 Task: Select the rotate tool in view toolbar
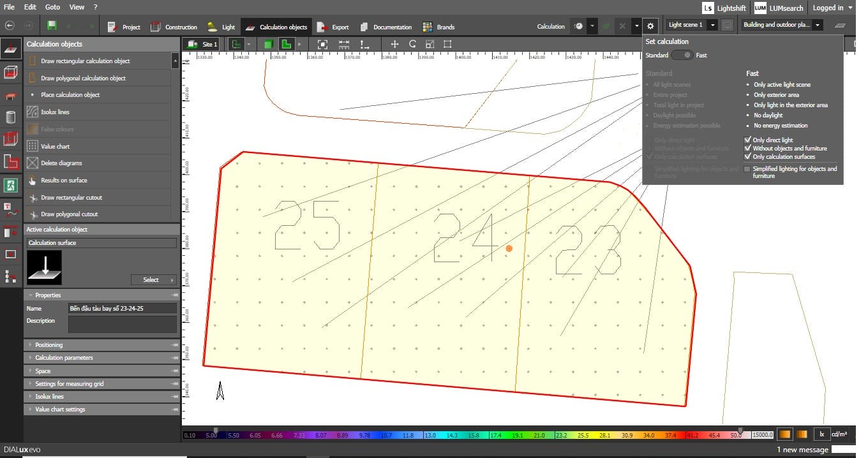412,44
